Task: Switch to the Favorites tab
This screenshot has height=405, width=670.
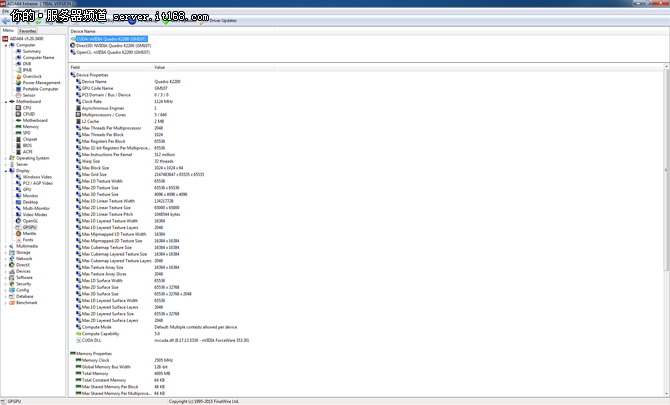Action: pyautogui.click(x=27, y=31)
